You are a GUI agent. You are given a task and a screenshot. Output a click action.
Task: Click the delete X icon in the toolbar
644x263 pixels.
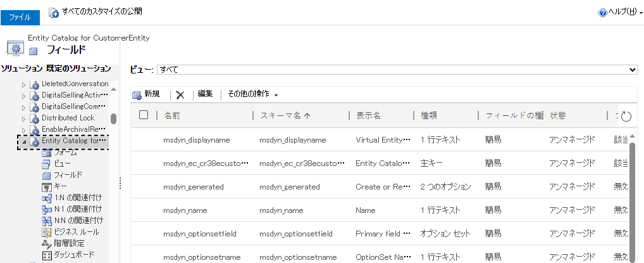pos(180,95)
